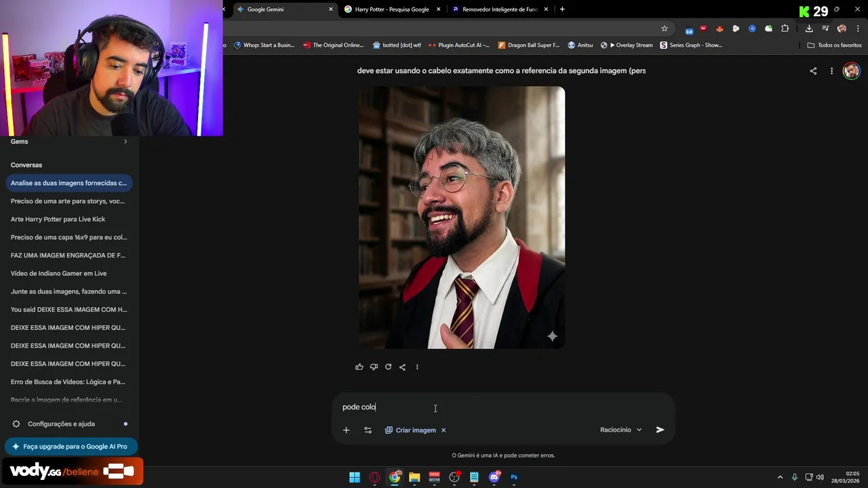Image resolution: width=868 pixels, height=488 pixels.
Task: Click the microphone icon in the system tray
Action: pos(794,477)
